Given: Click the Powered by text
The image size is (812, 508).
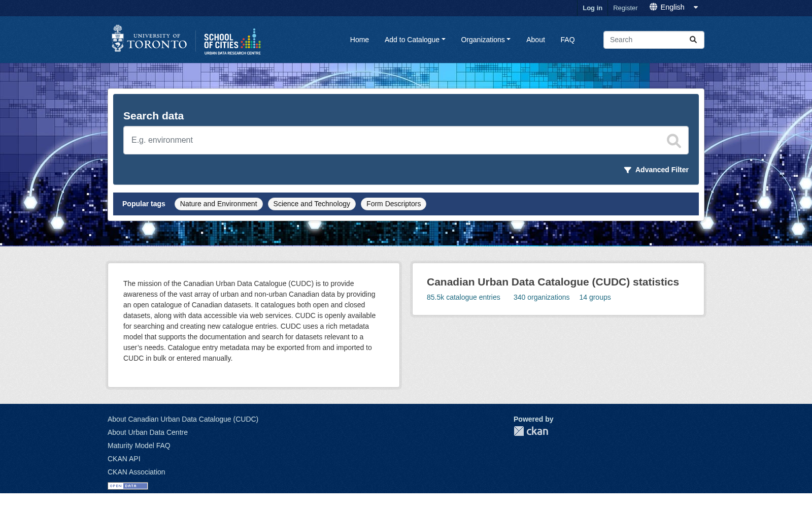Looking at the screenshot, I should click(533, 419).
